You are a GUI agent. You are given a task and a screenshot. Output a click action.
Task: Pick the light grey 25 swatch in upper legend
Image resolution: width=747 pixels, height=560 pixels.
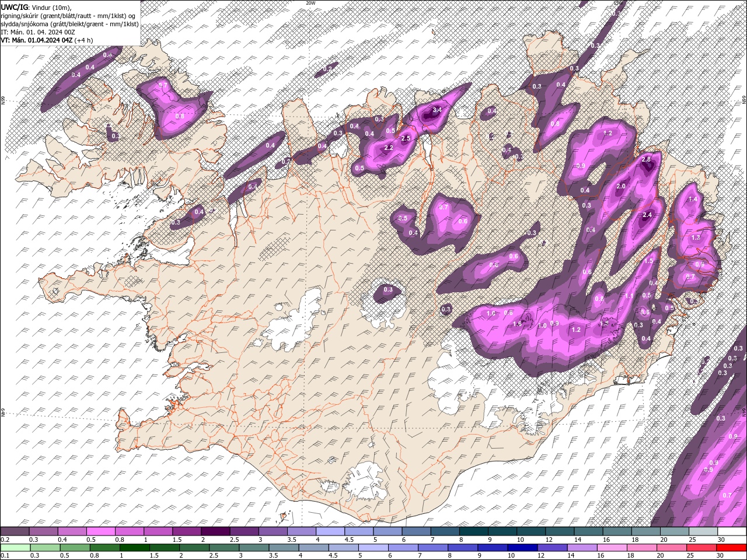(x=703, y=531)
